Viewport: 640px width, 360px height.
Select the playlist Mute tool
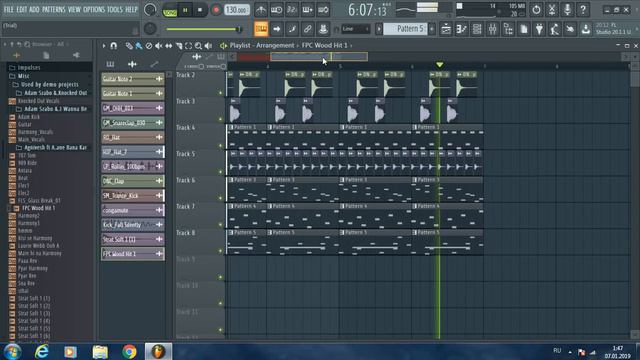(159, 46)
